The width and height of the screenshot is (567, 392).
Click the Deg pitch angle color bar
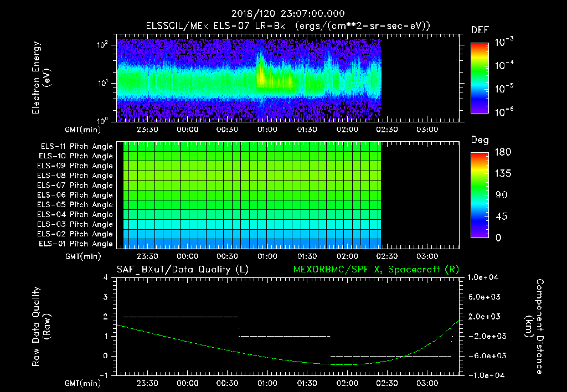click(480, 195)
